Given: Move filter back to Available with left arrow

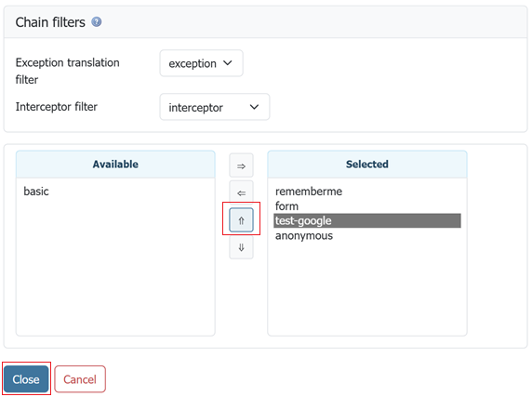Looking at the screenshot, I should point(241,192).
